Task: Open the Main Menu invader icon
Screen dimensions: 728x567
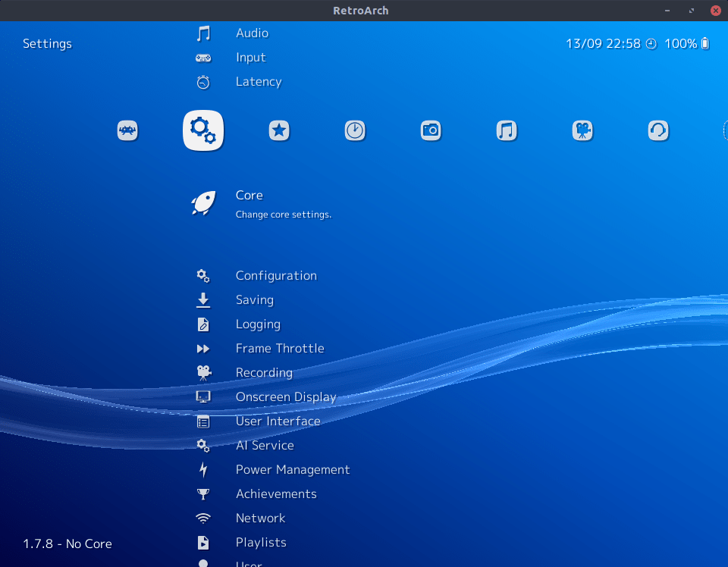Action: point(127,130)
